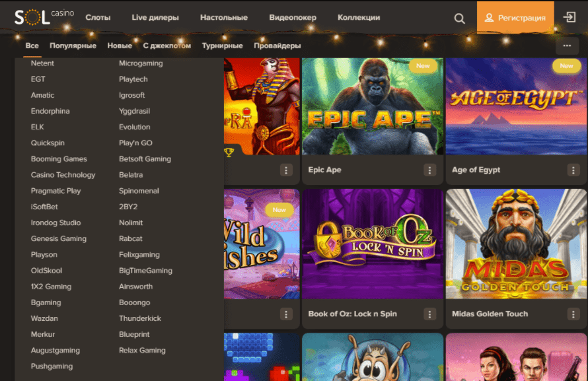The height and width of the screenshot is (381, 588).
Task: Select Irondog Studio provider
Action: pos(56,223)
